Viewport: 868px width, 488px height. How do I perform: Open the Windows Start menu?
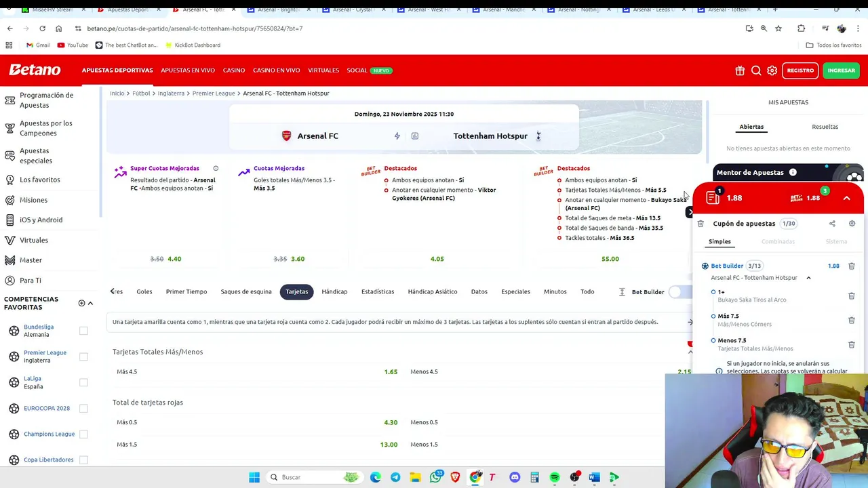click(x=254, y=477)
